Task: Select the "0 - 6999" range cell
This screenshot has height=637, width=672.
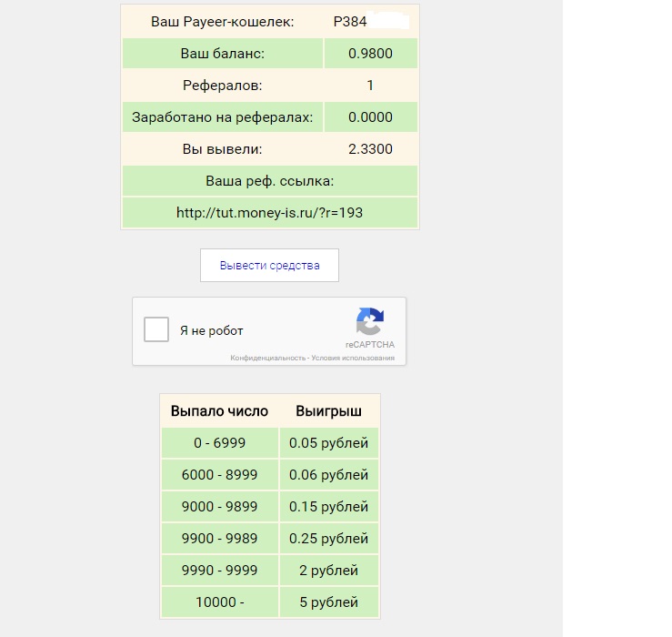Action: point(220,443)
